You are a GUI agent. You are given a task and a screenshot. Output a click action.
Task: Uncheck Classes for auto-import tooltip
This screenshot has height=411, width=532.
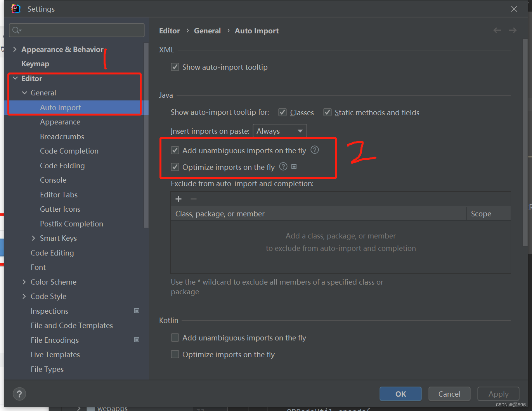pyautogui.click(x=282, y=112)
